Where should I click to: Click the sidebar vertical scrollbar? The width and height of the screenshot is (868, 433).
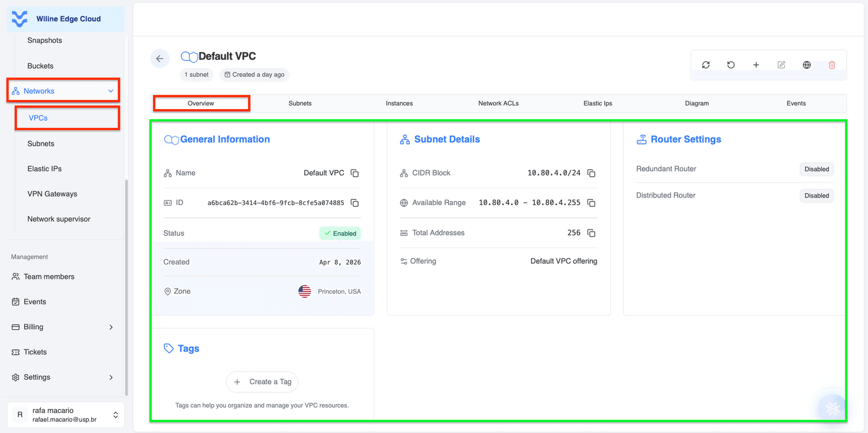point(126,288)
